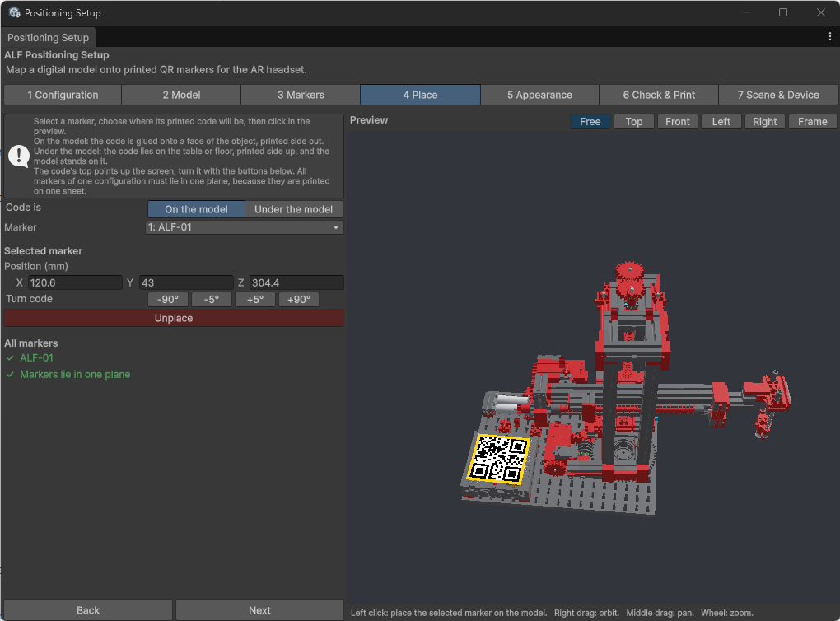
Task: Select 'On the model' code option
Action: (x=196, y=209)
